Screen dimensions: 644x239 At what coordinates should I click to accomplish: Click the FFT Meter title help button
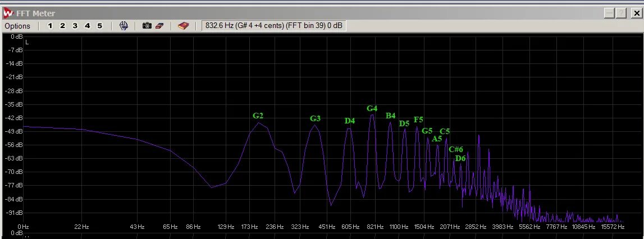[621, 13]
